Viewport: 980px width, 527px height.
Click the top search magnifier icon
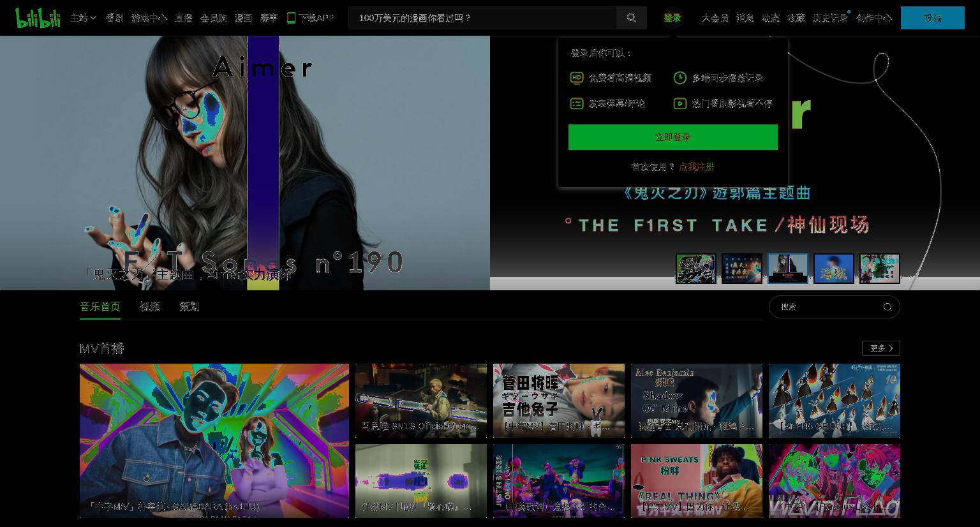[x=631, y=18]
